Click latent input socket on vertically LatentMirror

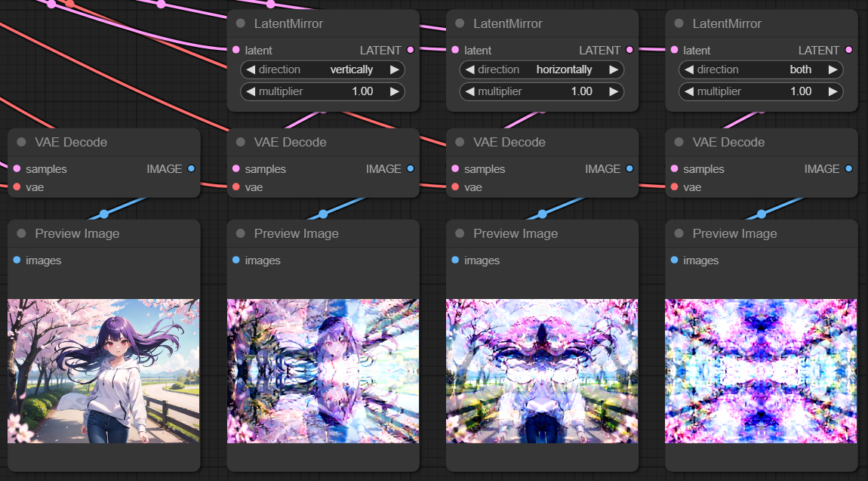(235, 50)
